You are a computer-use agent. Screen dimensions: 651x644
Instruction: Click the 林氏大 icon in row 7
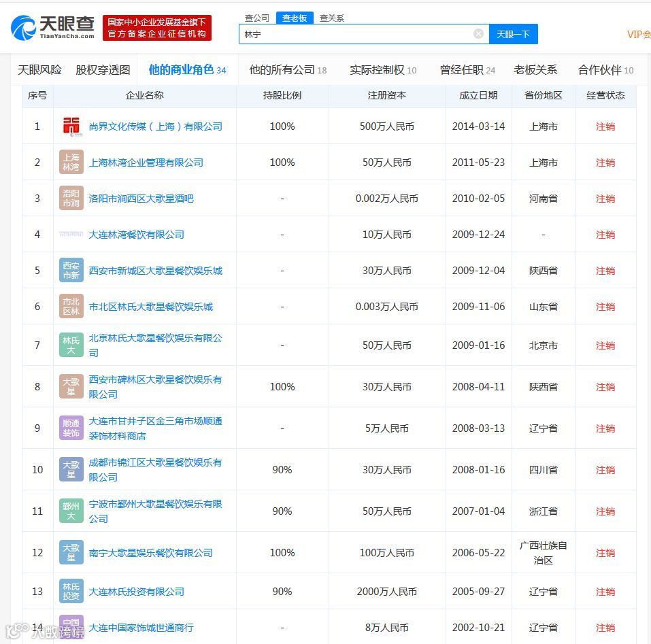point(71,345)
